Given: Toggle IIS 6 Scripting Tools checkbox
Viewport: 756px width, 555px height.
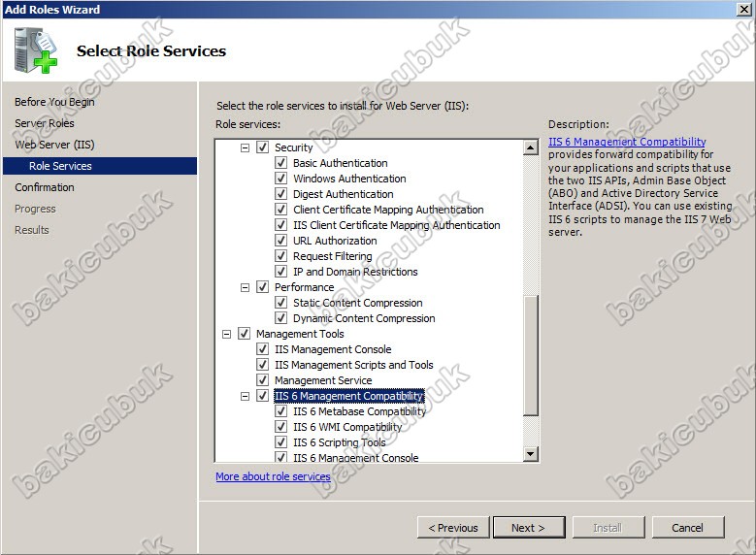Looking at the screenshot, I should pos(280,442).
